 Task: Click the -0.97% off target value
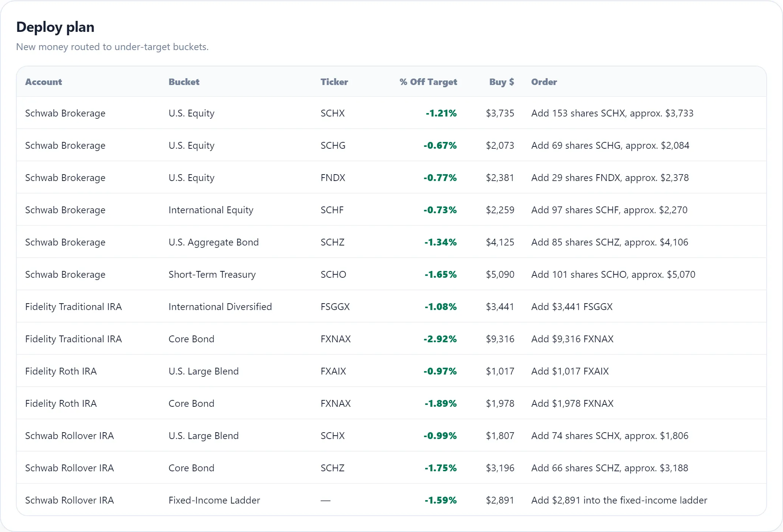pyautogui.click(x=440, y=371)
